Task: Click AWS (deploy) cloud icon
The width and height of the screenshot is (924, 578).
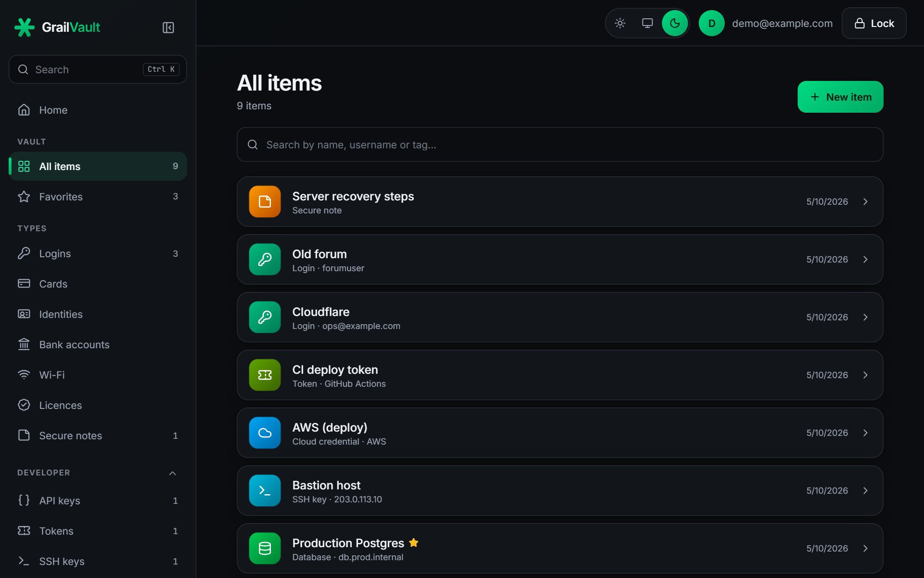Action: (265, 433)
